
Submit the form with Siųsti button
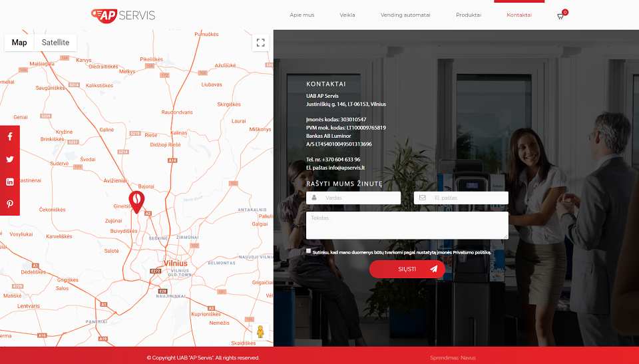tap(407, 269)
